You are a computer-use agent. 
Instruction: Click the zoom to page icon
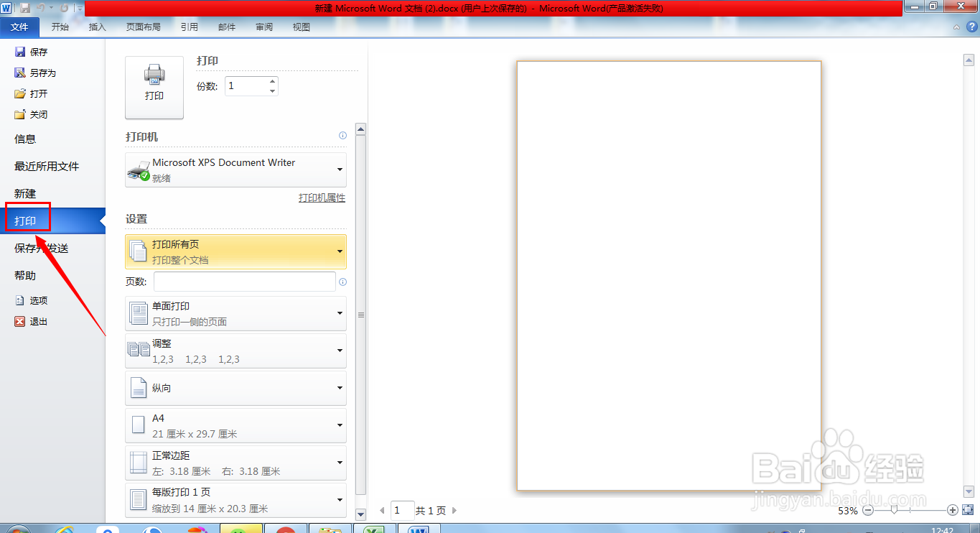click(x=966, y=510)
